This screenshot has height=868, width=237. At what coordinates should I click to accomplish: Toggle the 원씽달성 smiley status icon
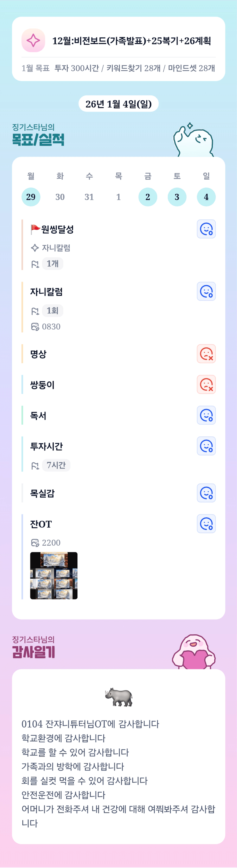206,229
